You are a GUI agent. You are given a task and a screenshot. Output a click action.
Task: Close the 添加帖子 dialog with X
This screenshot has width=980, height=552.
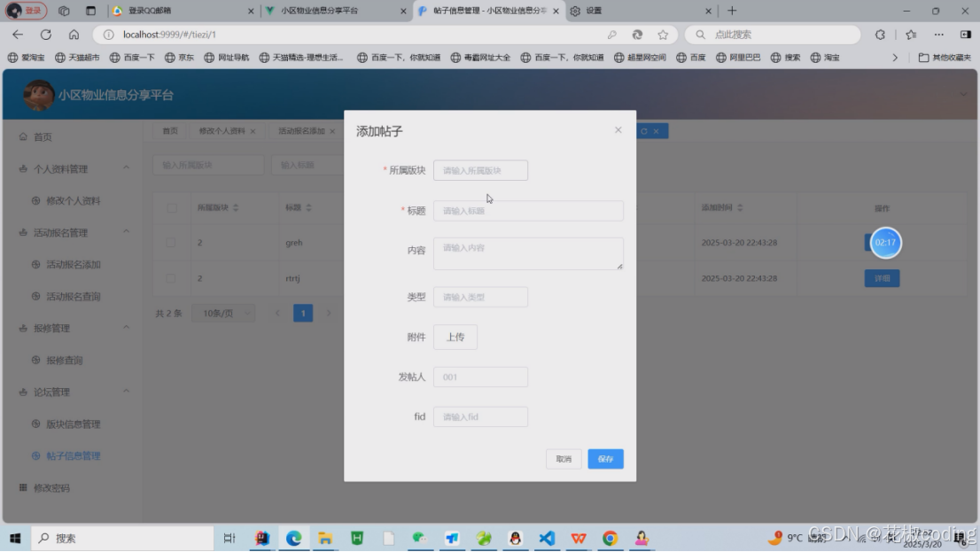618,130
